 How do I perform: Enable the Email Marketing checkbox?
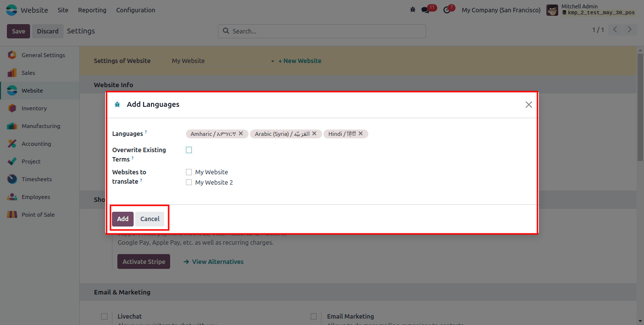(314, 316)
